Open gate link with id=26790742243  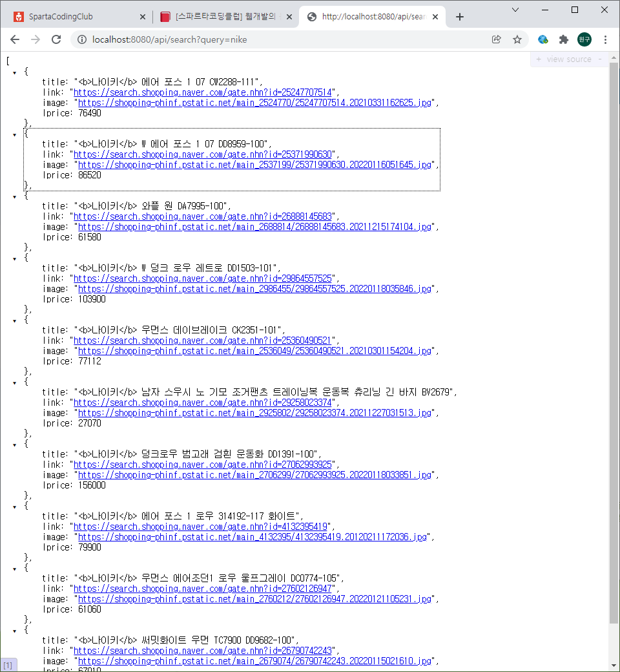(203, 651)
